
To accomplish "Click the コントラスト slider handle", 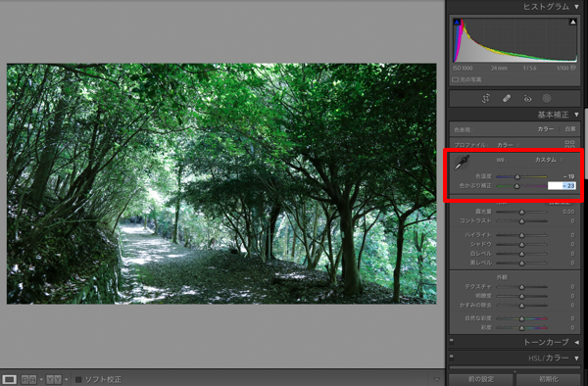I will coord(521,221).
